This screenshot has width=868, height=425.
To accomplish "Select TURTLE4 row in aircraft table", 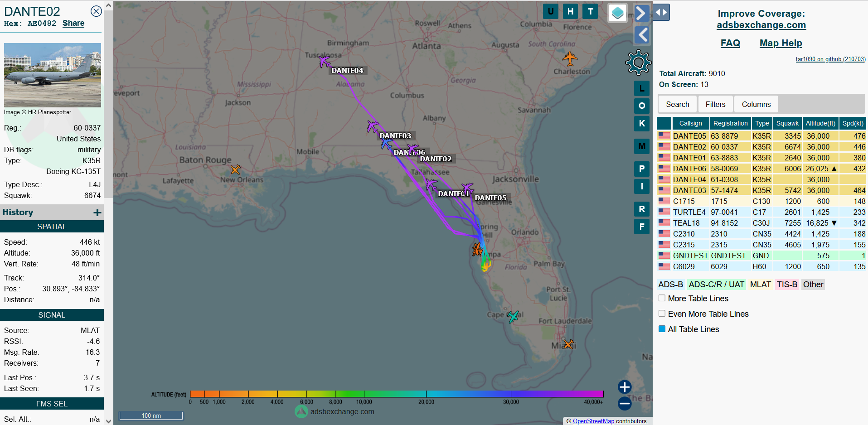I will pos(761,212).
